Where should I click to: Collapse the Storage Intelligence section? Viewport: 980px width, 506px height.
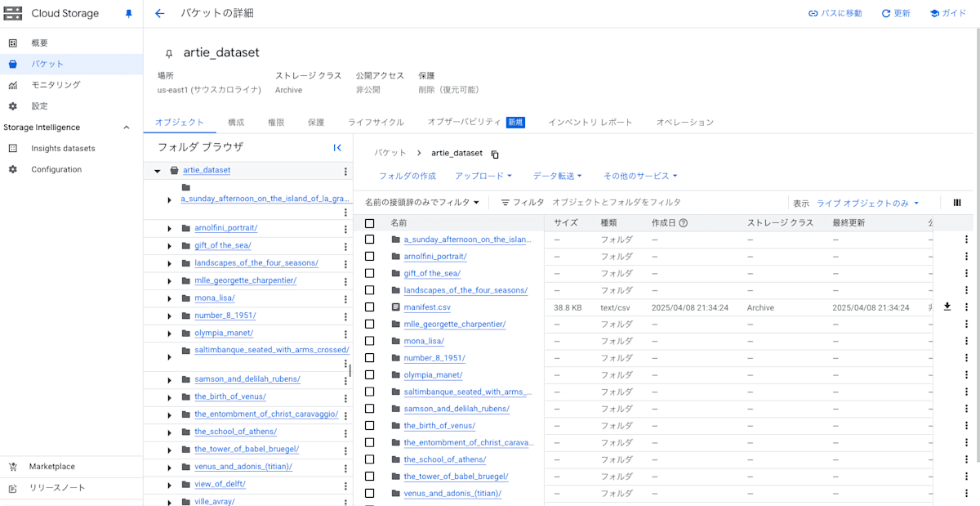coord(126,128)
